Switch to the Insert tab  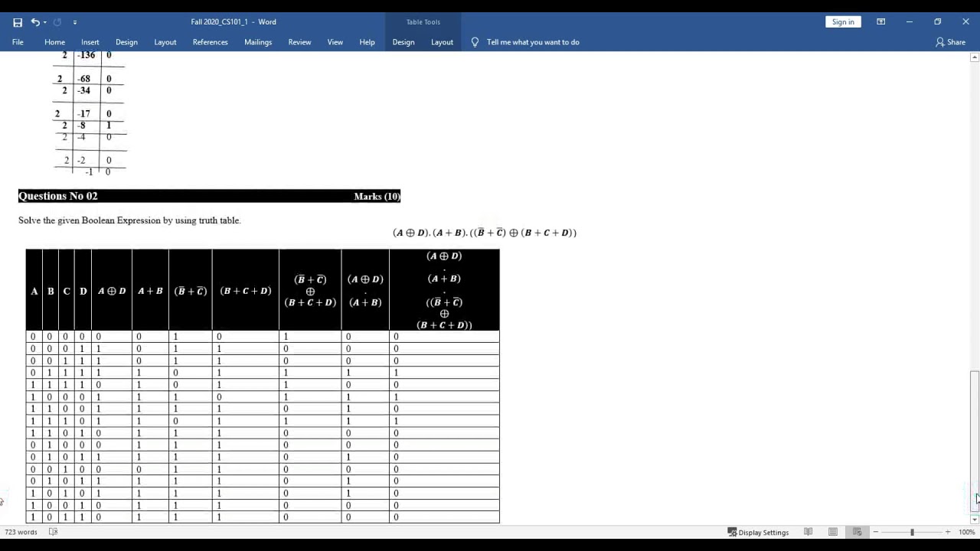click(x=90, y=42)
